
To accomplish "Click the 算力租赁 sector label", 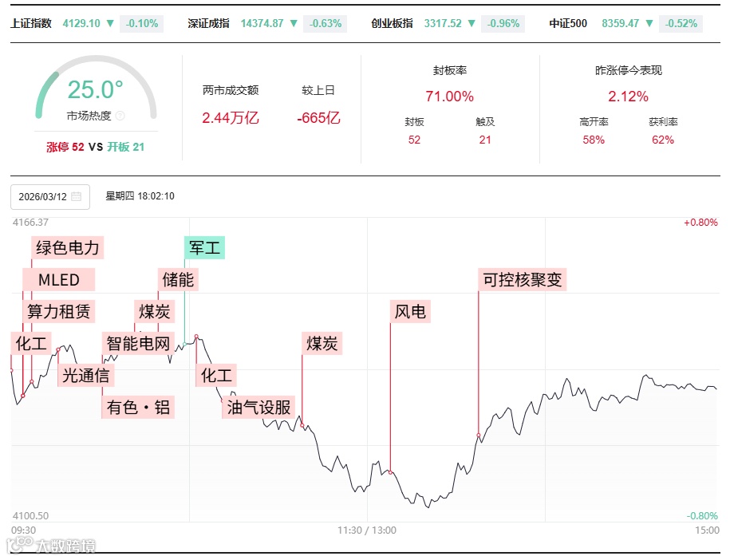I will click(59, 311).
